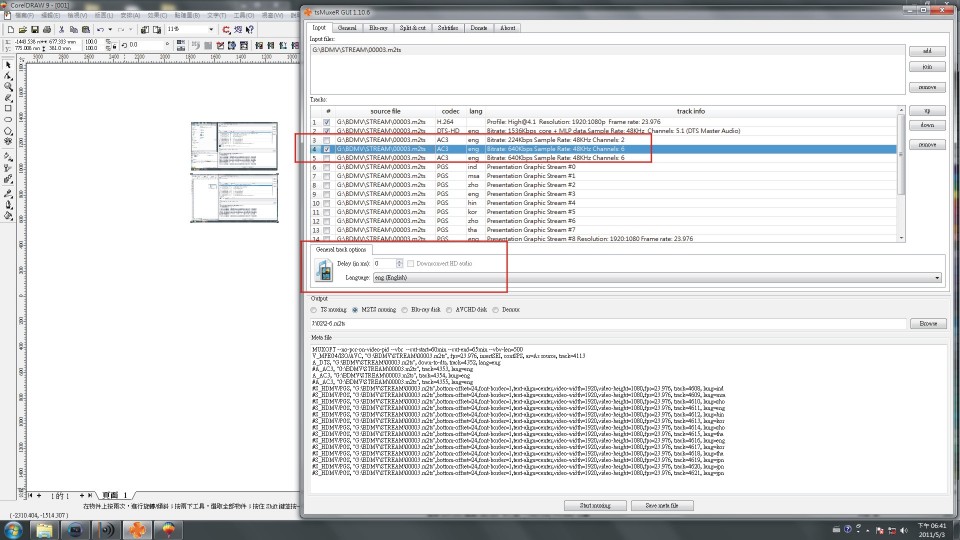Screen dimensions: 960x540
Task: Click the Save icon in CorelDRAW toolbar
Action: [36, 30]
